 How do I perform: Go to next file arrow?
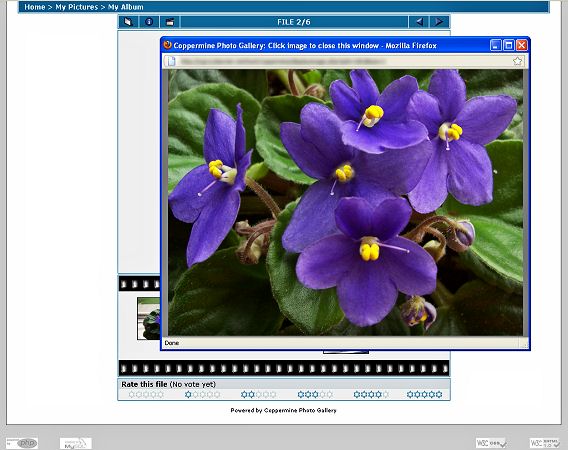[x=439, y=22]
